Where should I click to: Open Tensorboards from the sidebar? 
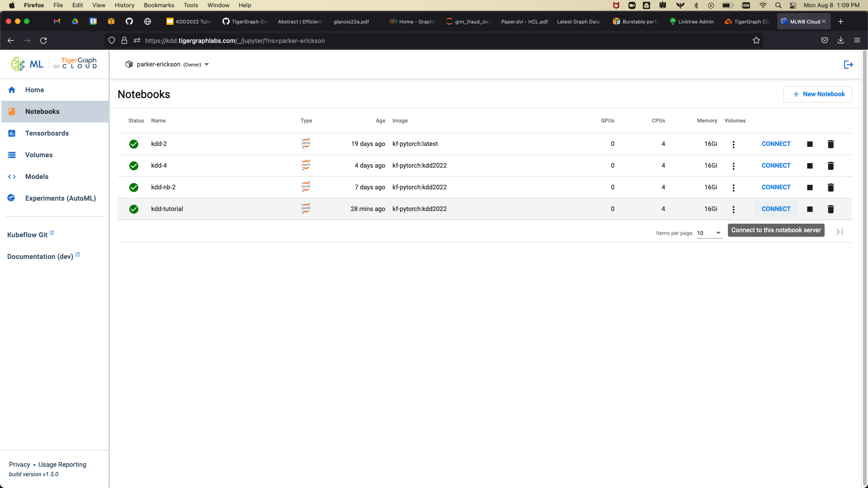click(47, 133)
